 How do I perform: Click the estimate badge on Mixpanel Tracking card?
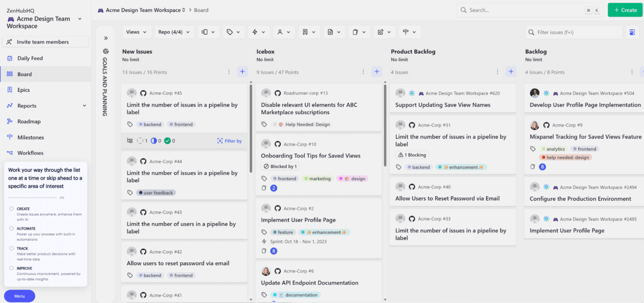pos(543,167)
